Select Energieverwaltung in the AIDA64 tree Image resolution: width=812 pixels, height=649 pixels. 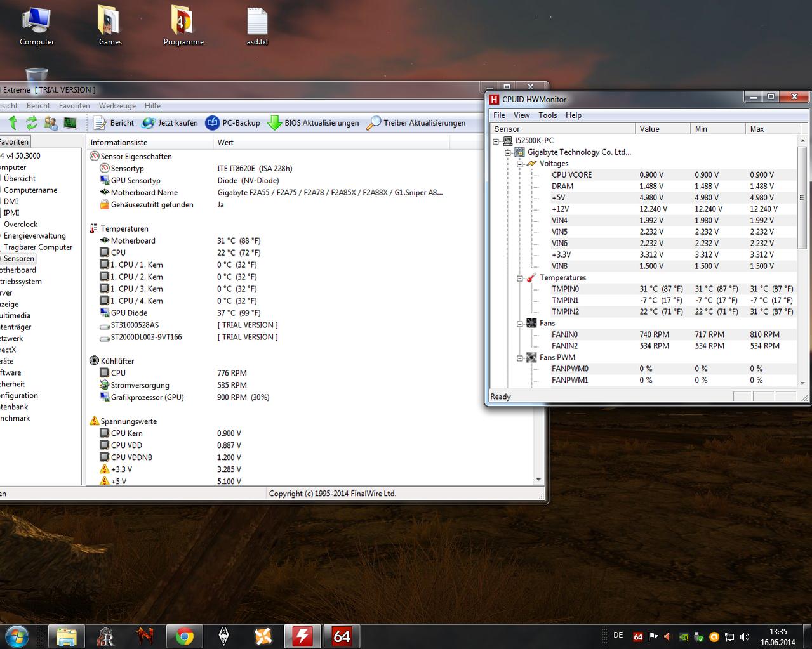[x=34, y=236]
